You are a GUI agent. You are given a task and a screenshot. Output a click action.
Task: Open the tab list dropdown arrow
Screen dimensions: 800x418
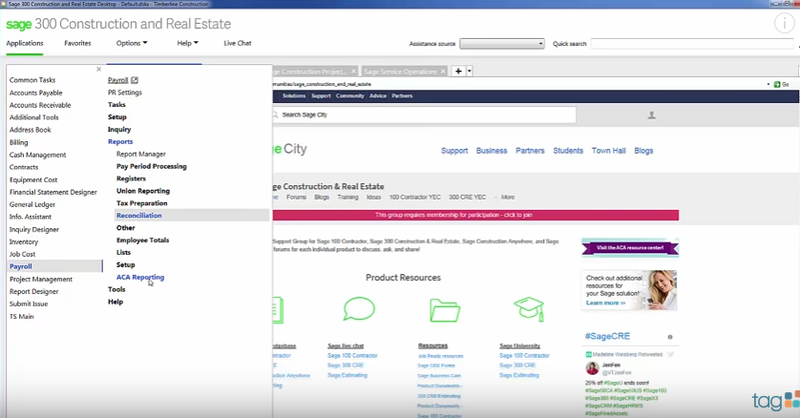469,71
